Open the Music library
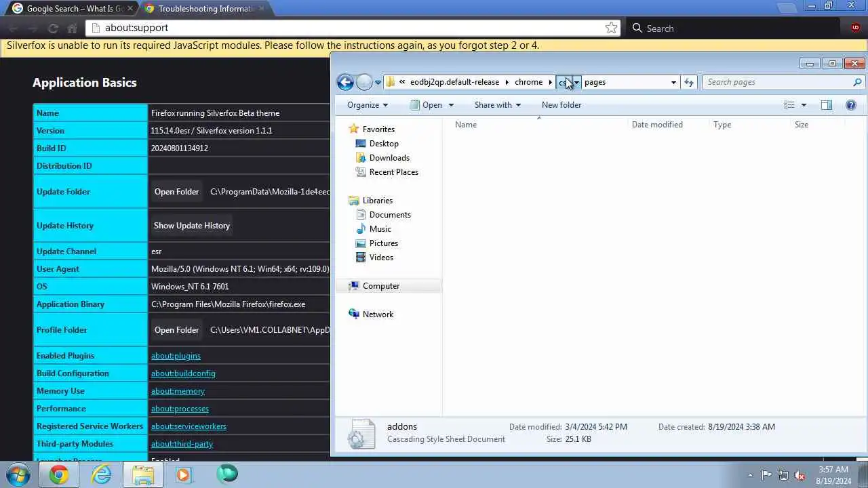The image size is (868, 488). pos(380,229)
